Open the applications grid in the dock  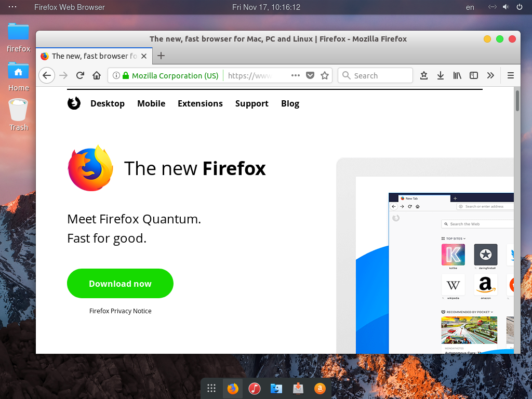pos(211,388)
